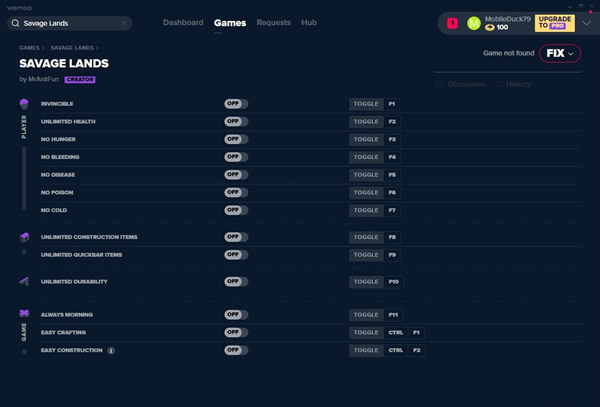This screenshot has height=407, width=600.
Task: Open the Requests tab
Action: click(x=274, y=23)
